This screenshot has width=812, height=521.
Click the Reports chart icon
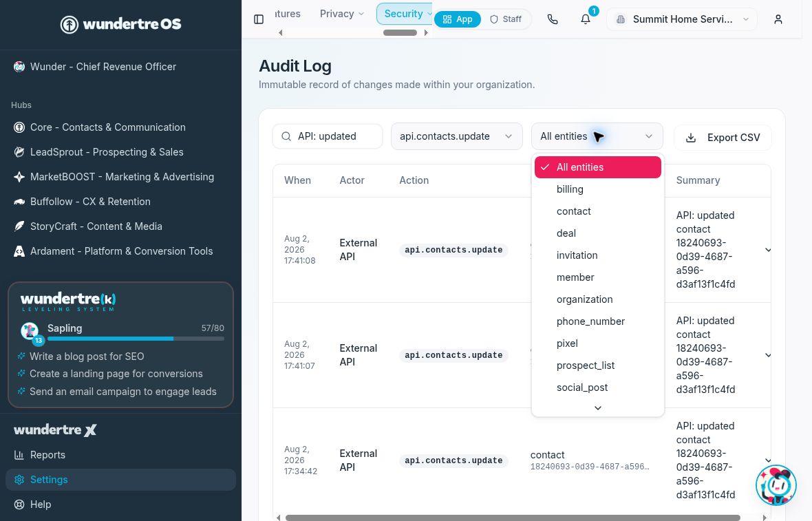tap(19, 455)
